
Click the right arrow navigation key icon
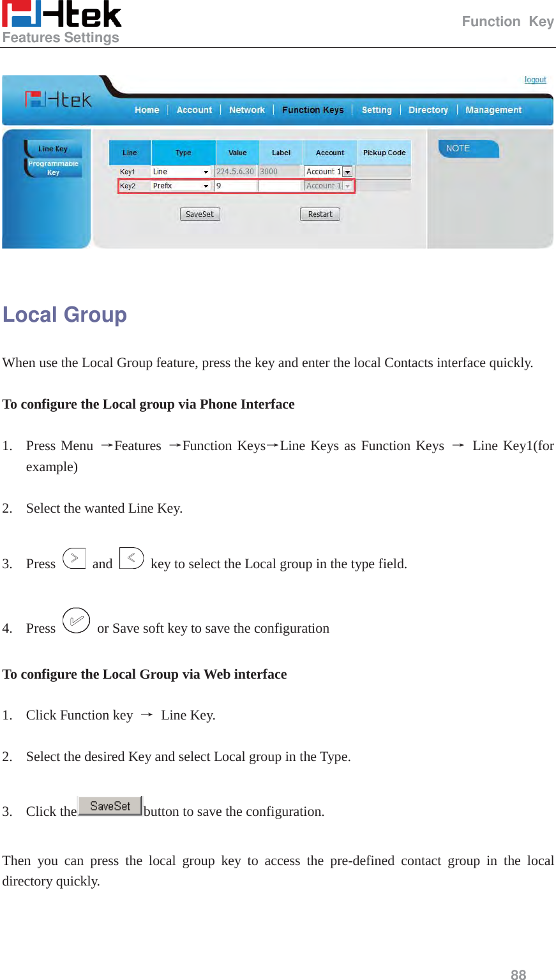click(x=75, y=557)
